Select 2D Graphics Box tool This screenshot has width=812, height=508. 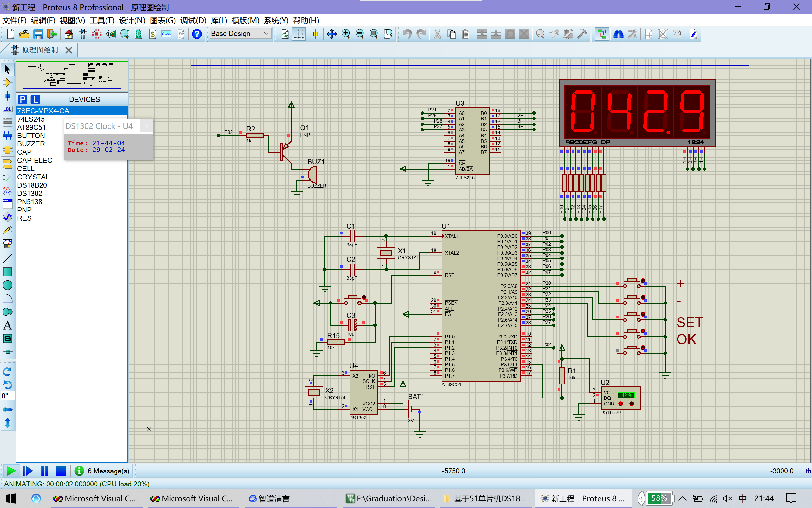point(7,272)
